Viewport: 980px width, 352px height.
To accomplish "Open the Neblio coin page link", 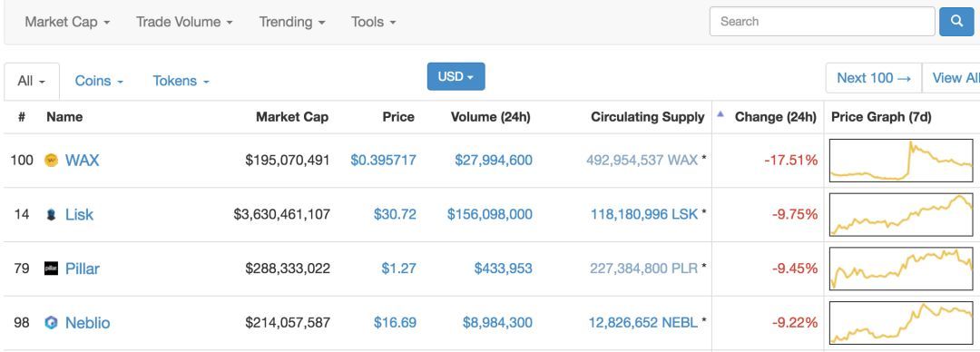I will pos(87,323).
